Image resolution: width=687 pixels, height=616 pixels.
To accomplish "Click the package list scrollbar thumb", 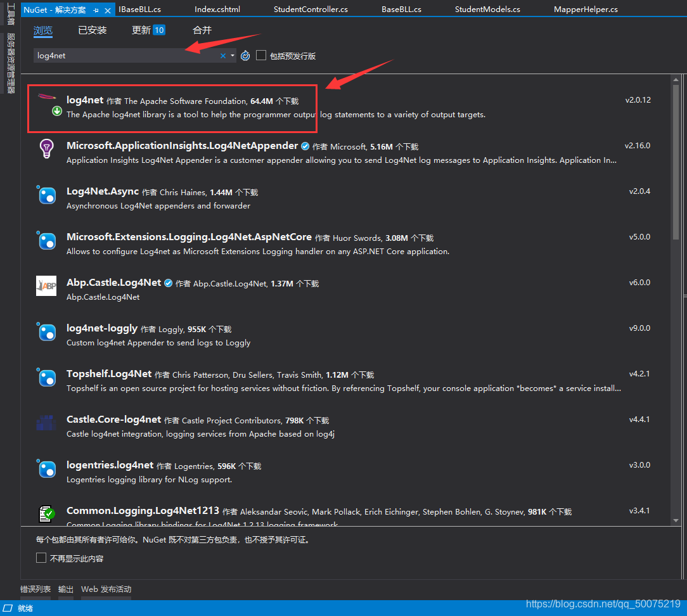I will tap(676, 162).
